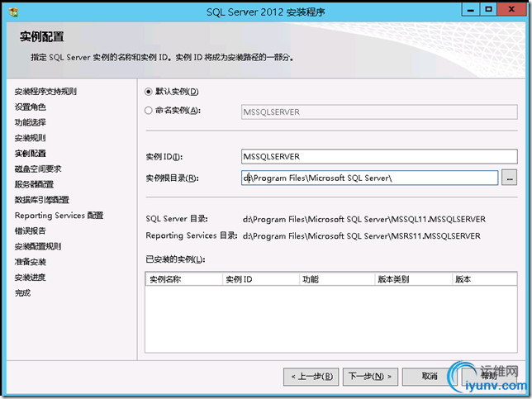
Task: Click the 版本类别 column header
Action: [x=414, y=279]
